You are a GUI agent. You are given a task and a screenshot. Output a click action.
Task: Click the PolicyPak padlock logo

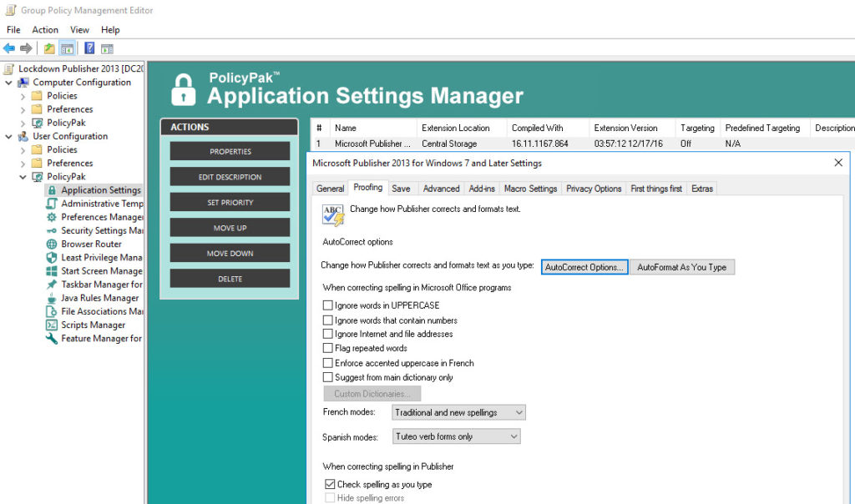coord(183,89)
